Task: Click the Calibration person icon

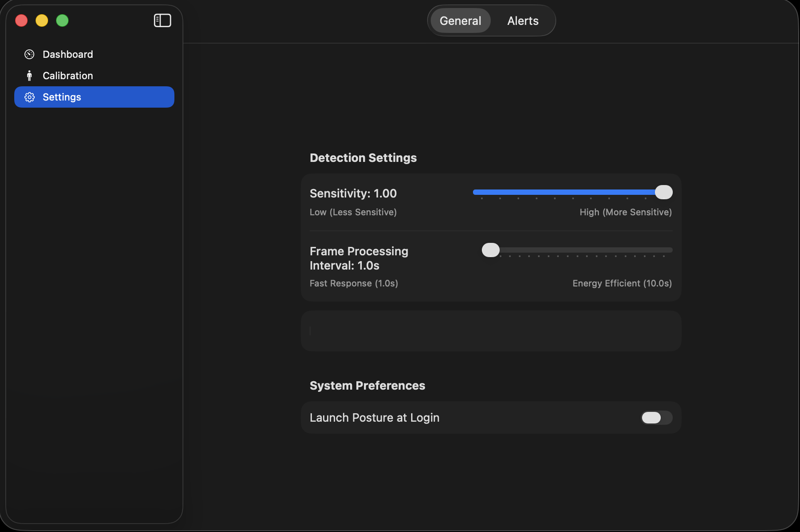Action: 29,76
